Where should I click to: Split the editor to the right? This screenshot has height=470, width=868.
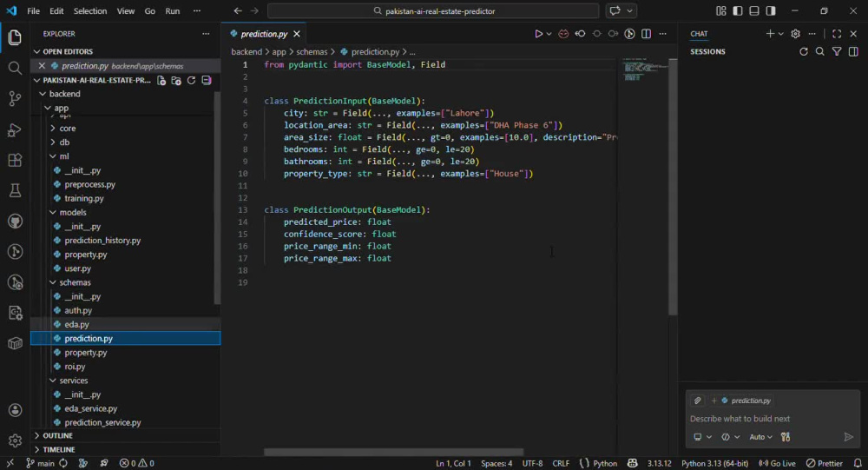point(646,34)
